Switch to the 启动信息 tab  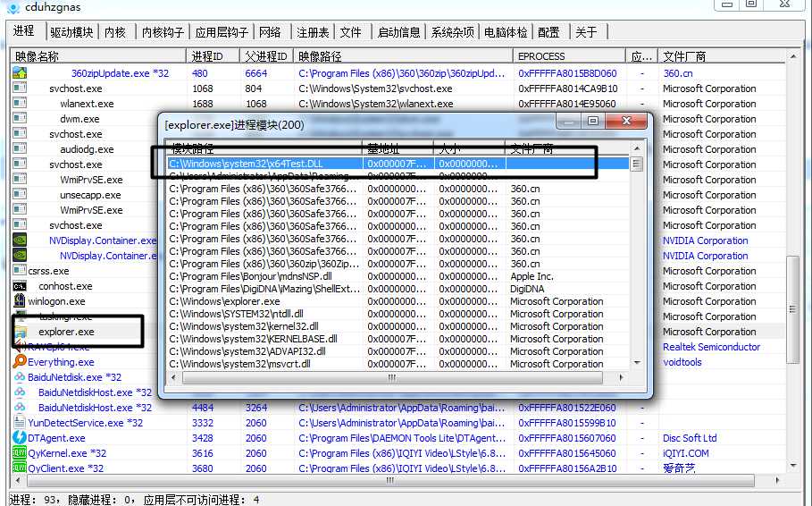click(x=398, y=32)
